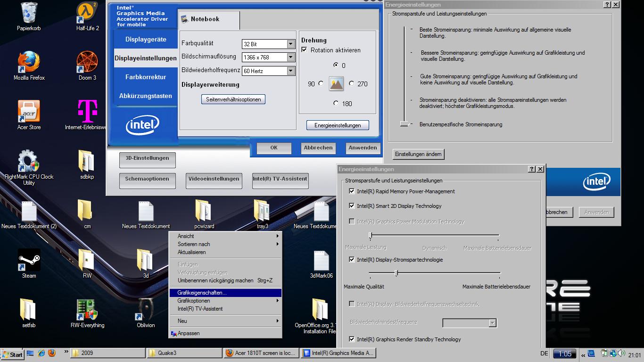Toggle Intel Smart 2D Display Technology checkbox

tap(352, 206)
